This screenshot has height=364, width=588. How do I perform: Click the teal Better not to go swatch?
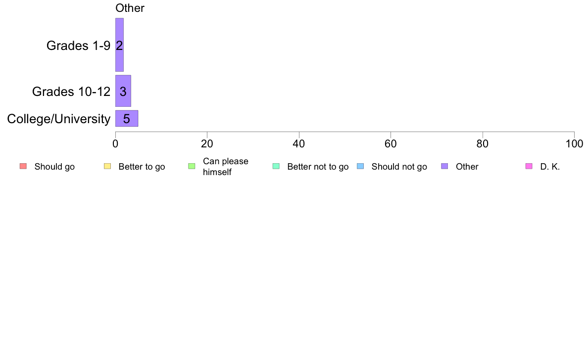[276, 166]
